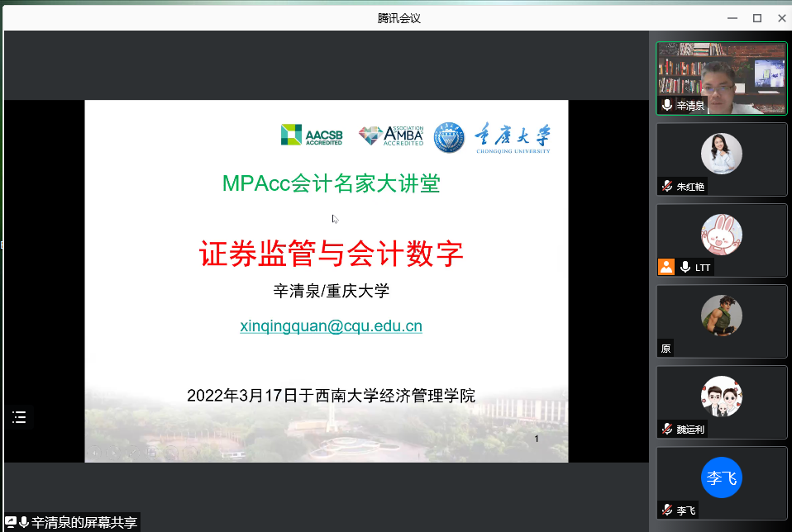792x532 pixels.
Task: Click 李飞's muted microphone icon
Action: pos(667,511)
